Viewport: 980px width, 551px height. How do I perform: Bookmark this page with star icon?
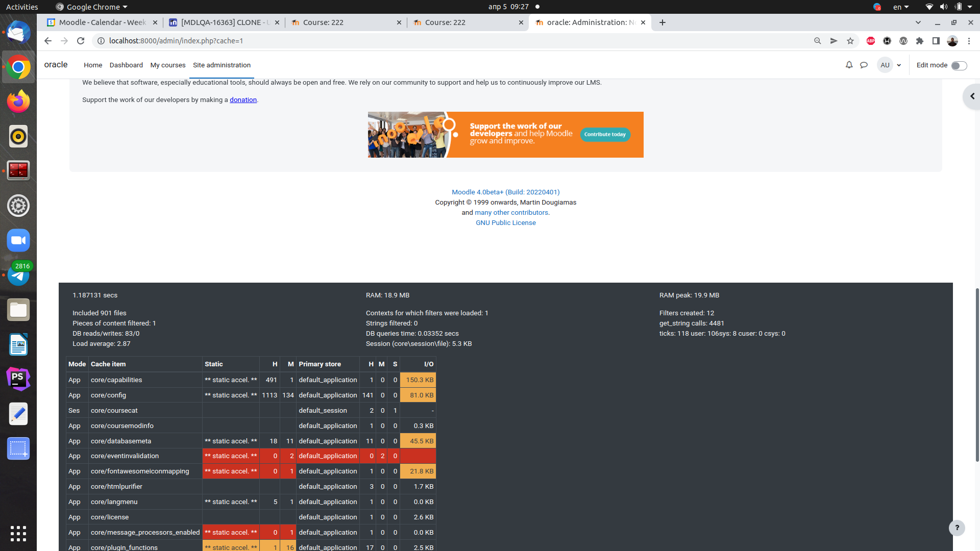click(850, 41)
